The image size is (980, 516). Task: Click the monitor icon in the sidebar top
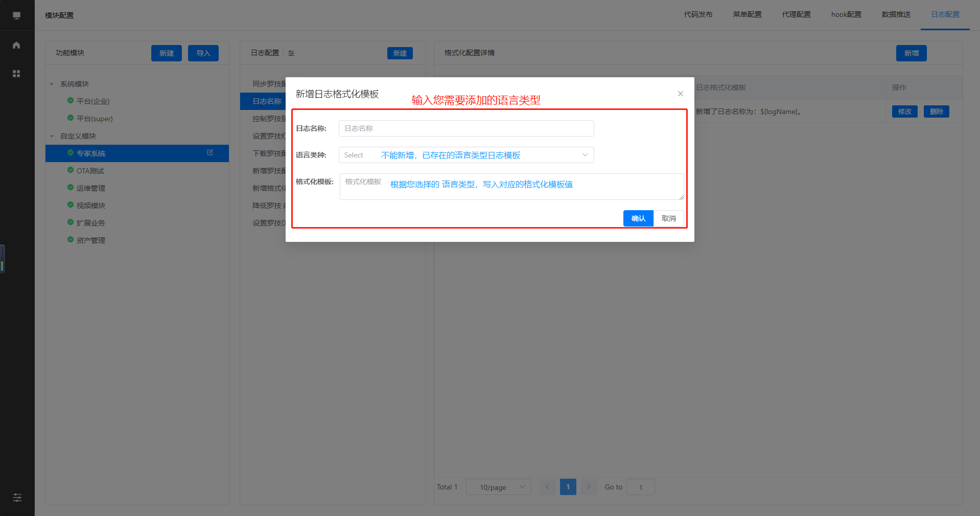pyautogui.click(x=16, y=15)
